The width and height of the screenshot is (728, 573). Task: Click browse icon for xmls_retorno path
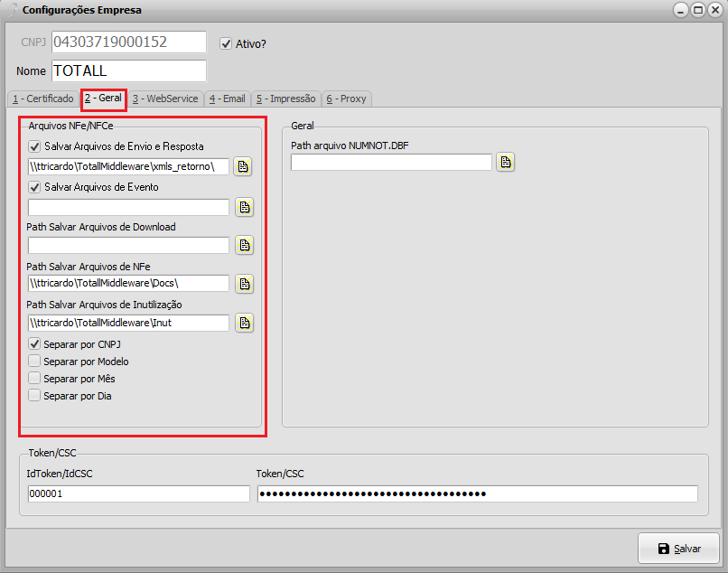point(243,166)
